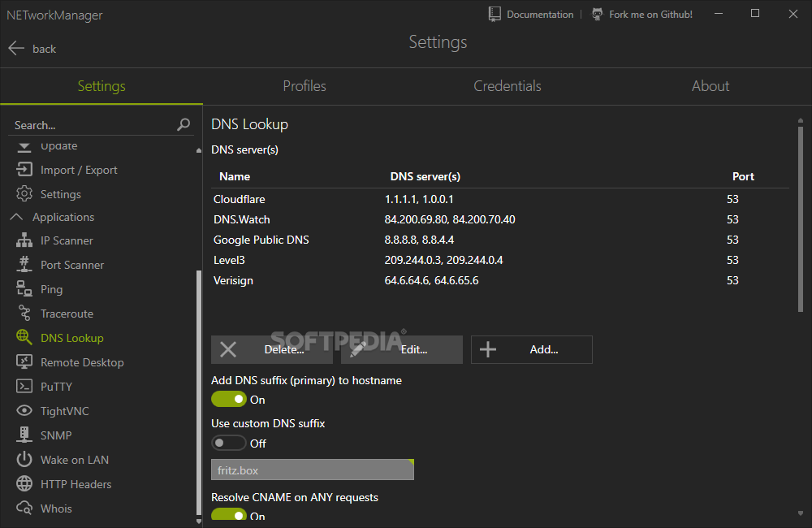Click the PuTTY terminal icon

pyautogui.click(x=24, y=386)
